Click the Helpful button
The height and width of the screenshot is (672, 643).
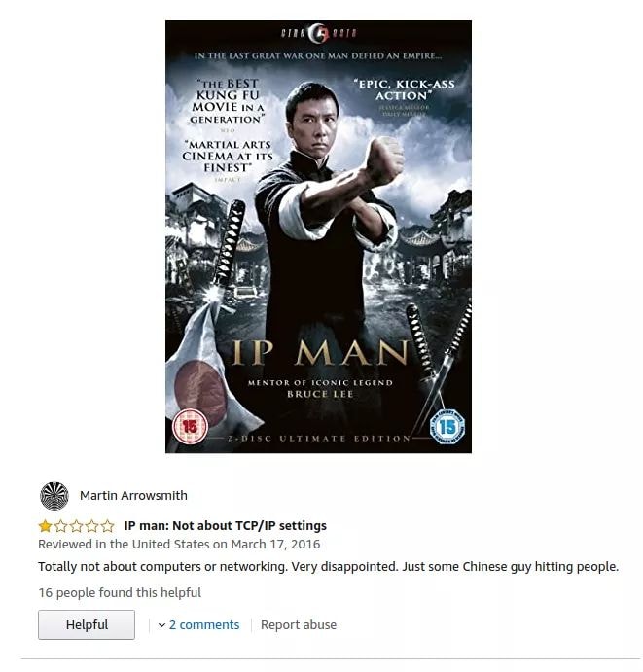click(87, 625)
